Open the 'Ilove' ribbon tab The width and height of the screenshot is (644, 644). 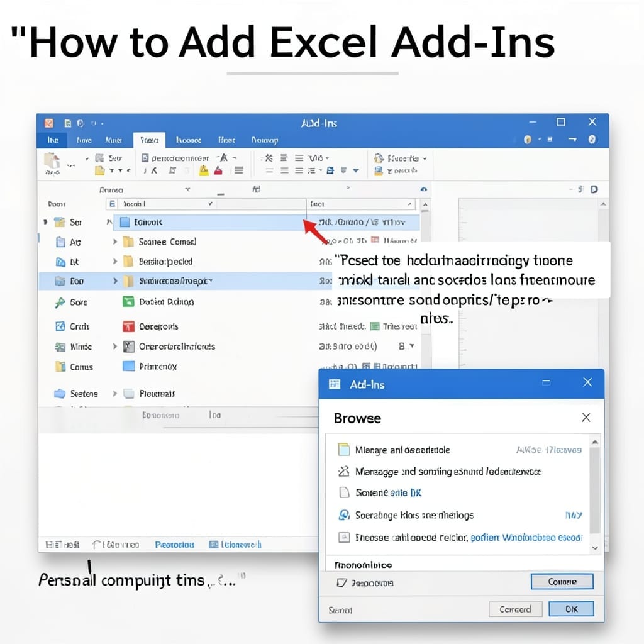[84, 140]
